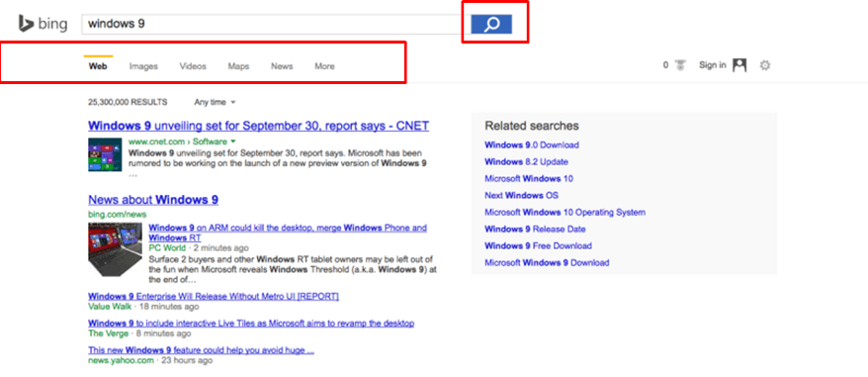Open the rewards medal icon
The width and height of the screenshot is (868, 377).
point(680,65)
